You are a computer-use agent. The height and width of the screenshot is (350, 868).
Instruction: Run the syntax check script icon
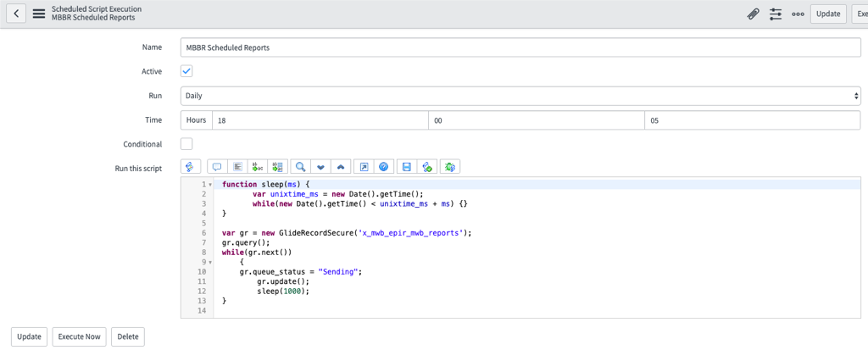point(427,167)
